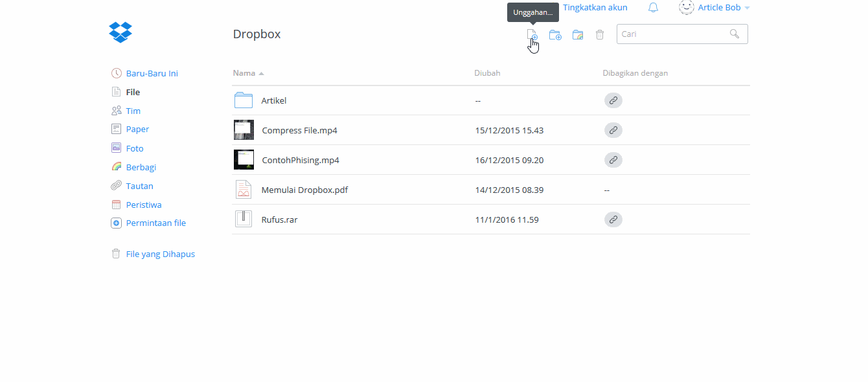Open Permintaan file link

coord(156,223)
